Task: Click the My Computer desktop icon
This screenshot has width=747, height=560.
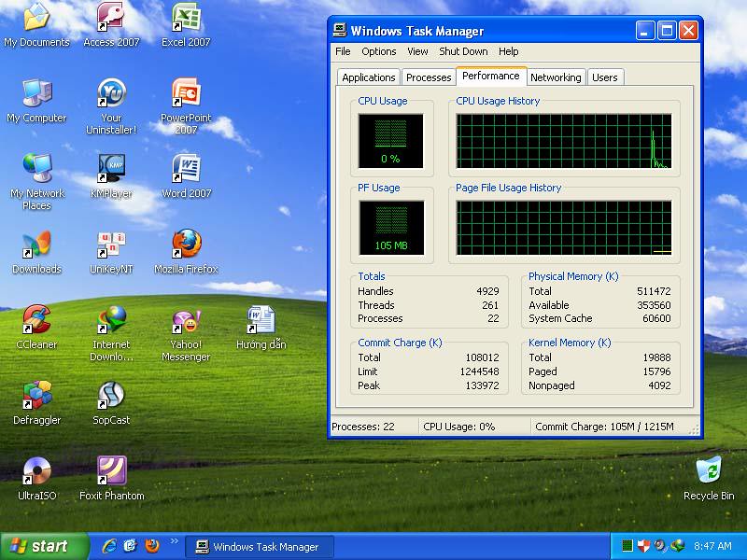Action: [x=36, y=101]
